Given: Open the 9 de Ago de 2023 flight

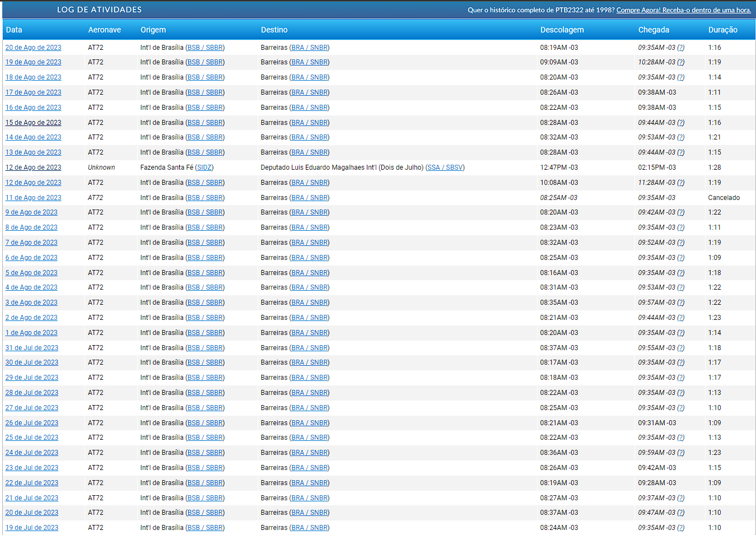Looking at the screenshot, I should (31, 212).
